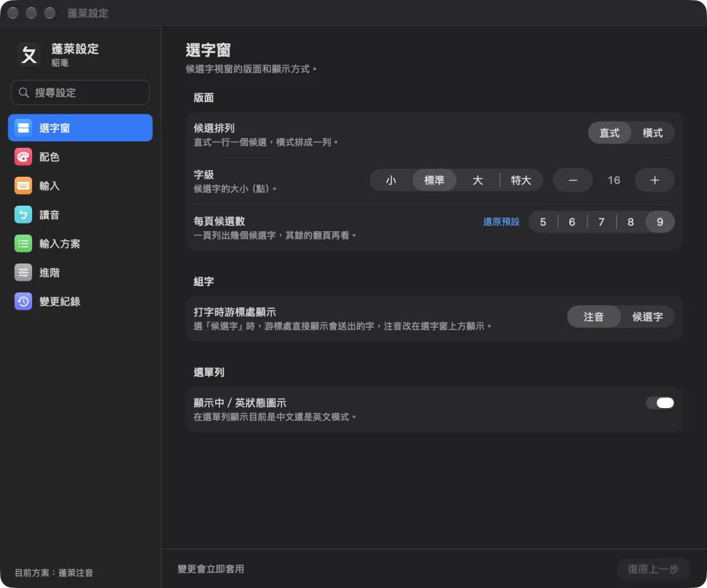This screenshot has height=588, width=707.
Task: Click the 搜尋設定 search field
Action: coord(80,93)
